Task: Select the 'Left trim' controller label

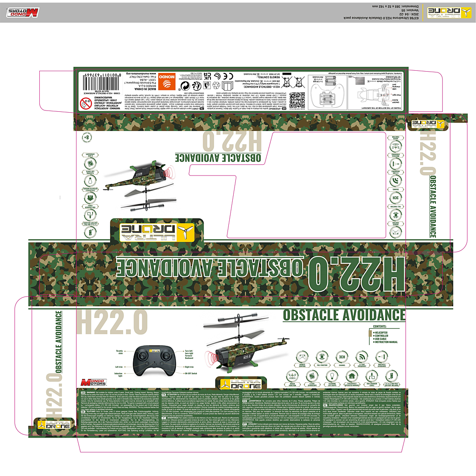Action: click(x=119, y=367)
